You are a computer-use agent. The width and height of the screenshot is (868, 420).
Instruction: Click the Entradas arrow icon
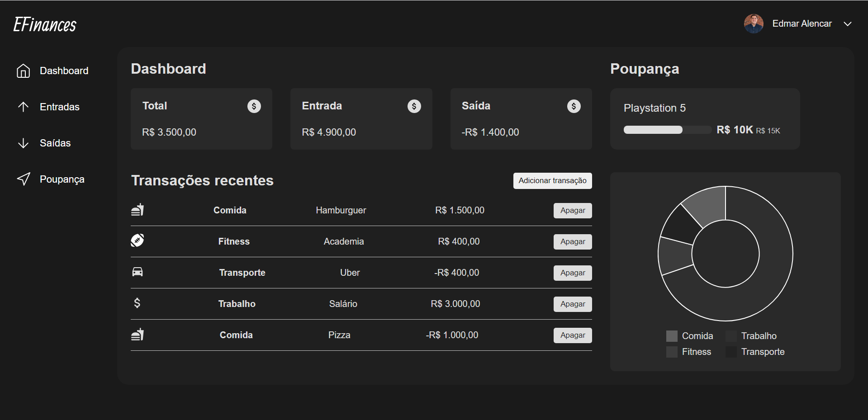click(23, 107)
